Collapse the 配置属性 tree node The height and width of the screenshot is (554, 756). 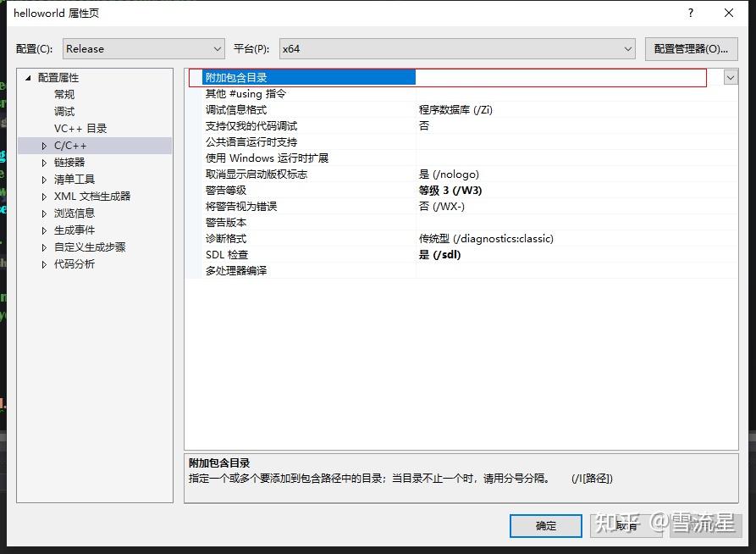28,78
